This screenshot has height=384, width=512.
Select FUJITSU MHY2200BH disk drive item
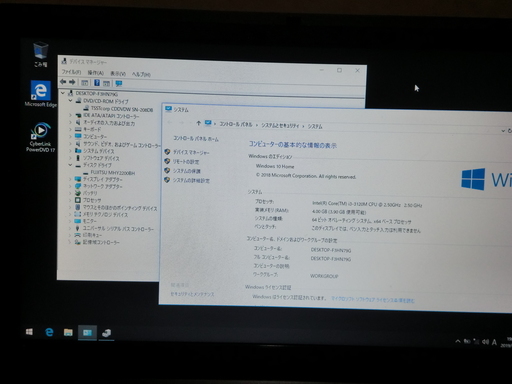click(113, 173)
